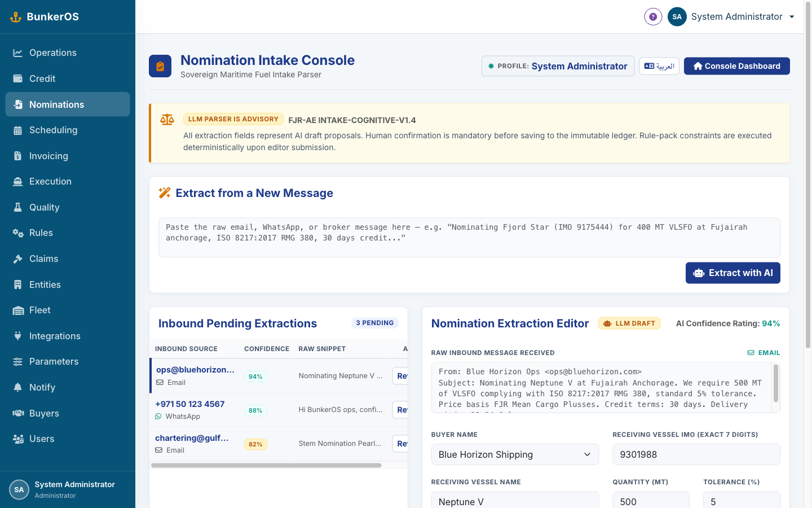The height and width of the screenshot is (508, 812).
Task: Click the Receiving Vessel IMO field
Action: pyautogui.click(x=696, y=454)
